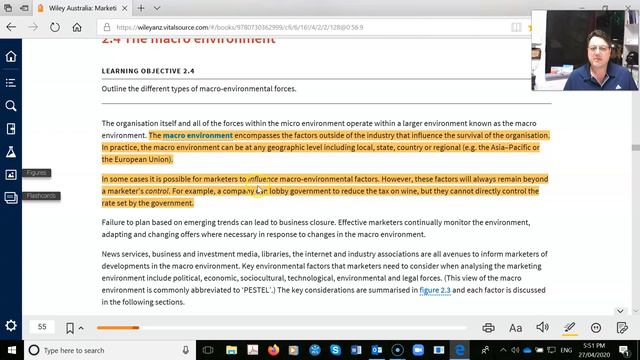The image size is (640, 360).
Task: Open the Figures panel icon
Action: [x=11, y=175]
